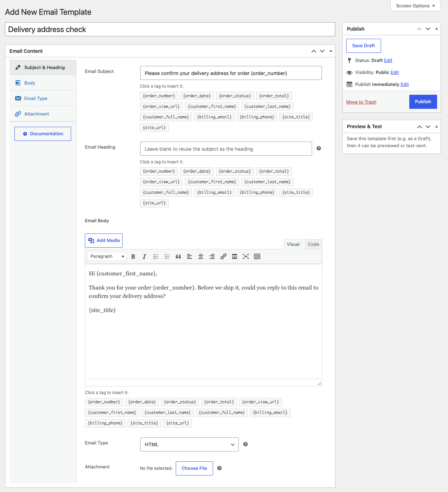Image resolution: width=448 pixels, height=492 pixels.
Task: Grab the editor resize handle corner
Action: 319,383
